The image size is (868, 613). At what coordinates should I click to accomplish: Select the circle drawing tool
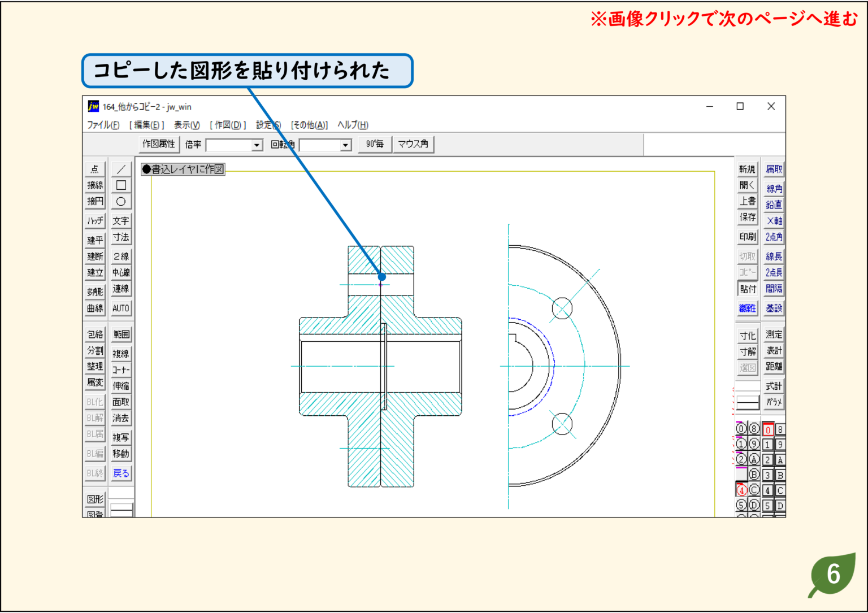point(121,201)
